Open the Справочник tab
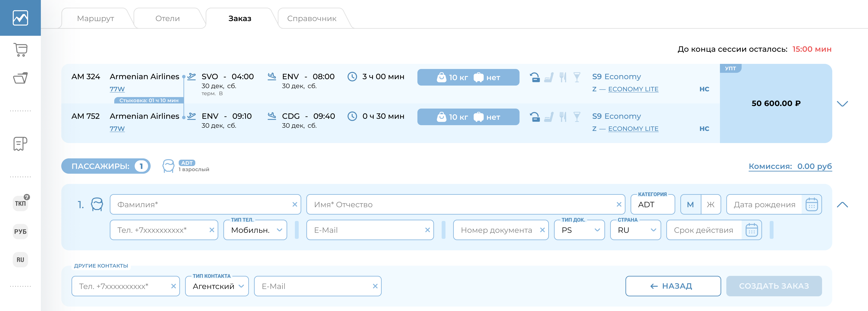This screenshot has width=868, height=311. click(312, 19)
